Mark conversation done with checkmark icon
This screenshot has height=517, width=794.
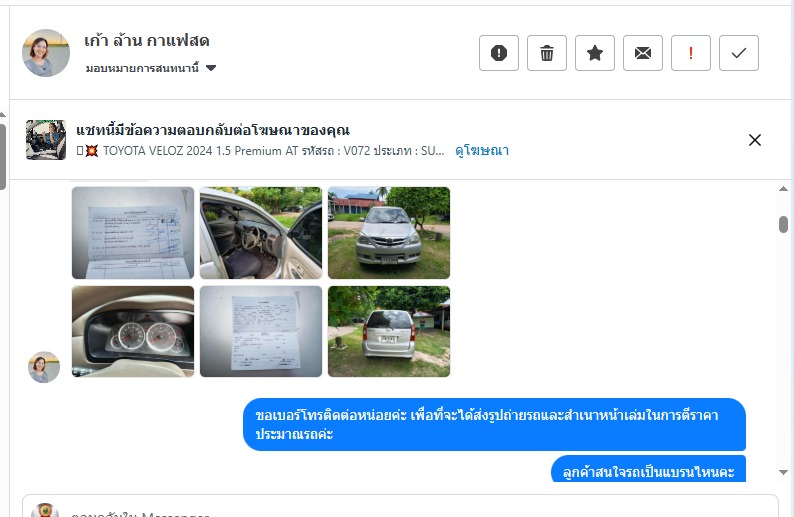tap(739, 53)
